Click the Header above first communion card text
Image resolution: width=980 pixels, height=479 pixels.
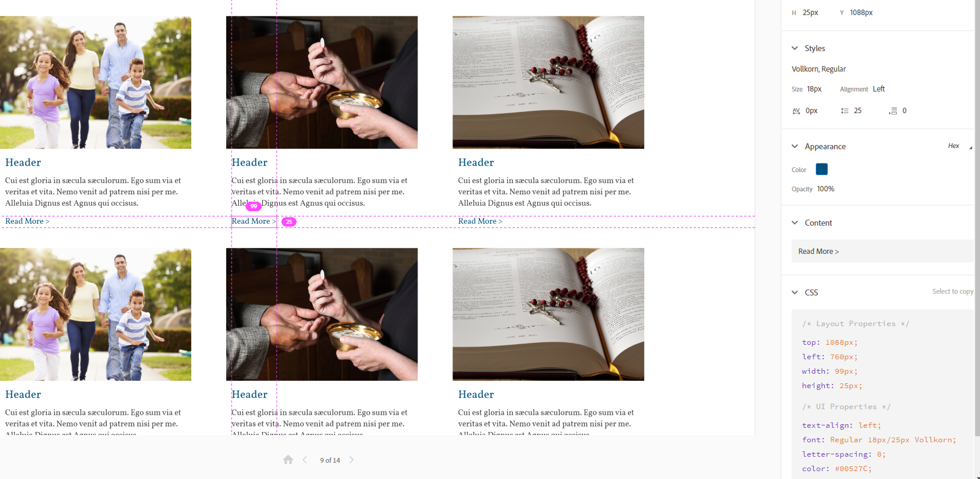250,162
